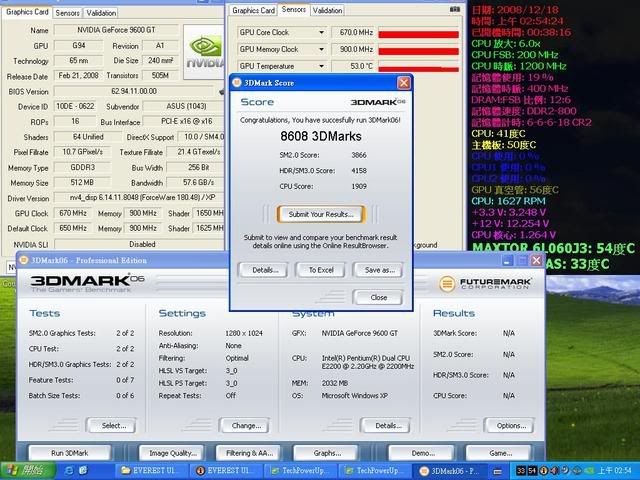The width and height of the screenshot is (640, 480).
Task: Click the language bar icon in taskbar
Action: (498, 471)
